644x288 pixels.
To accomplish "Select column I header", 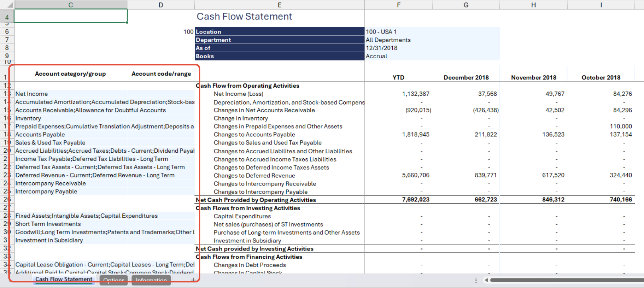I will coord(601,5).
